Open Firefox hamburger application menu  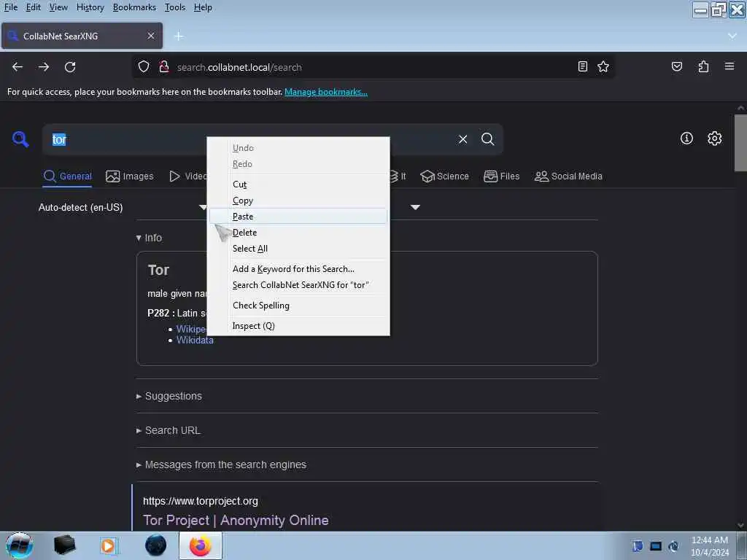pyautogui.click(x=729, y=66)
